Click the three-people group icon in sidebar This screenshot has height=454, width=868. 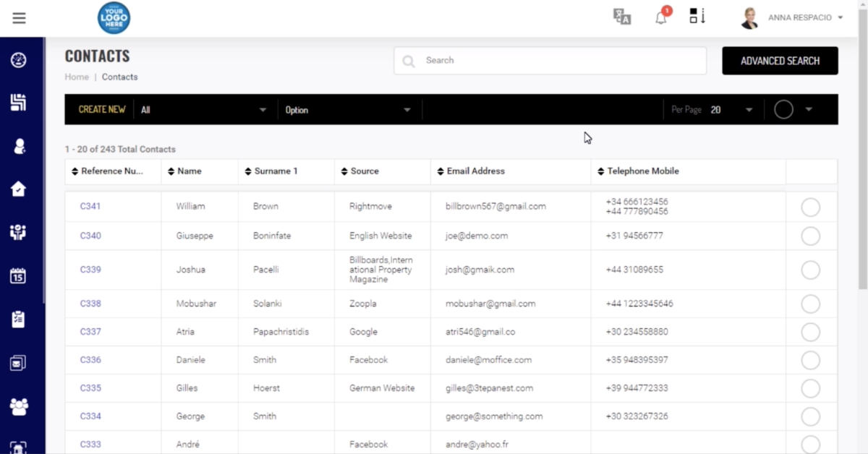[19, 406]
